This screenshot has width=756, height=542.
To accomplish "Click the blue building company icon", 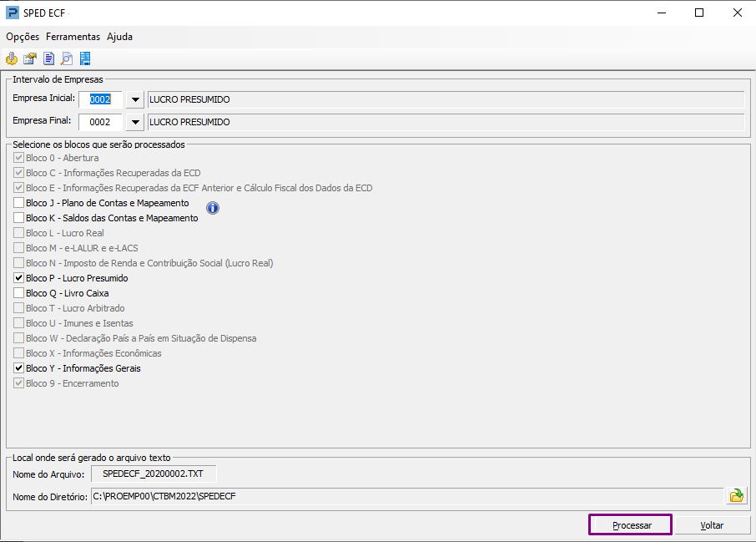I will point(85,59).
